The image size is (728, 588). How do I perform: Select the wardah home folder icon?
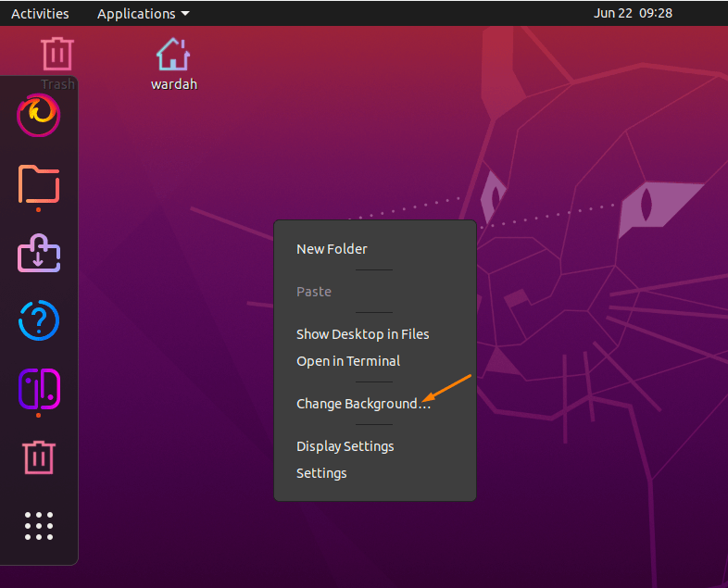click(x=173, y=64)
